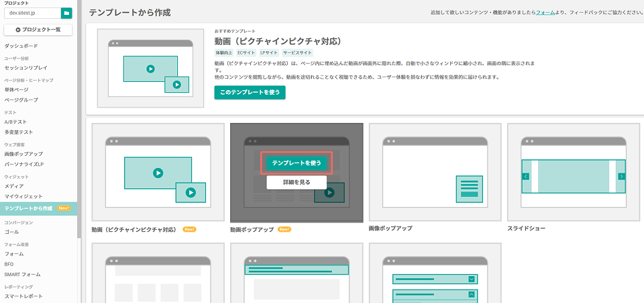Open ゴール under コンバージョン
Image resolution: width=644 pixels, height=303 pixels.
tap(11, 232)
